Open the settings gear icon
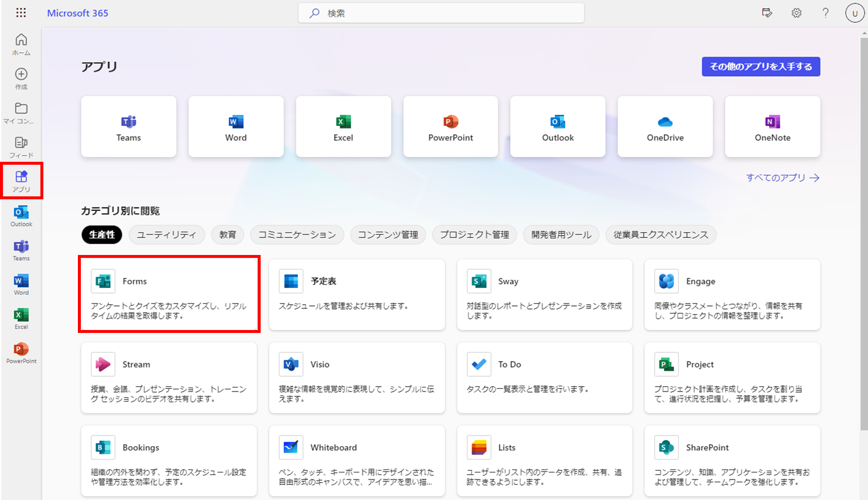The height and width of the screenshot is (500, 868). 797,13
